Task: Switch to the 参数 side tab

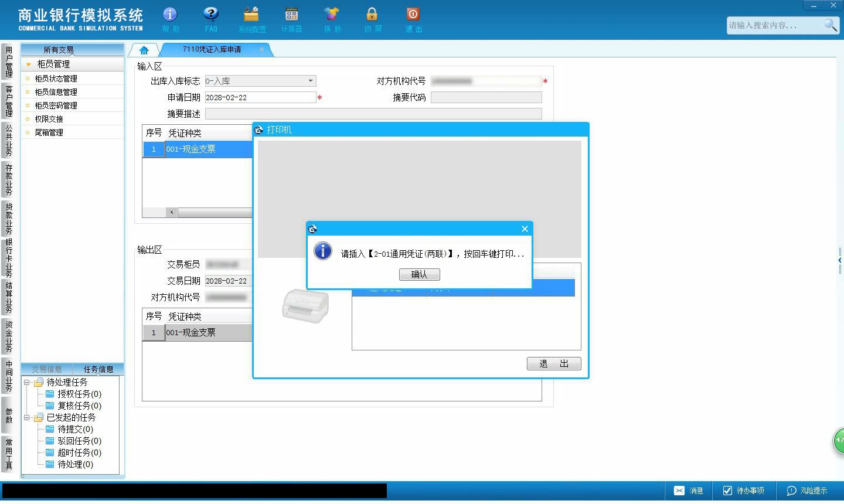Action: point(8,416)
